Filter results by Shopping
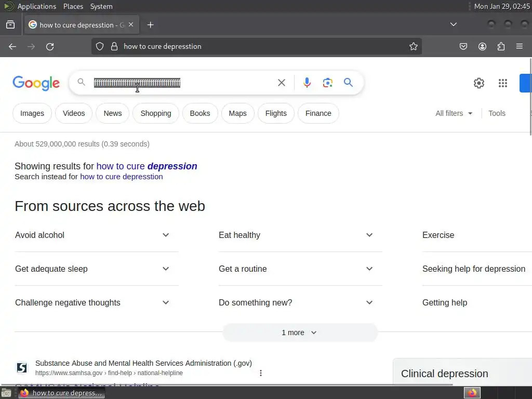The width and height of the screenshot is (532, 399). (156, 113)
